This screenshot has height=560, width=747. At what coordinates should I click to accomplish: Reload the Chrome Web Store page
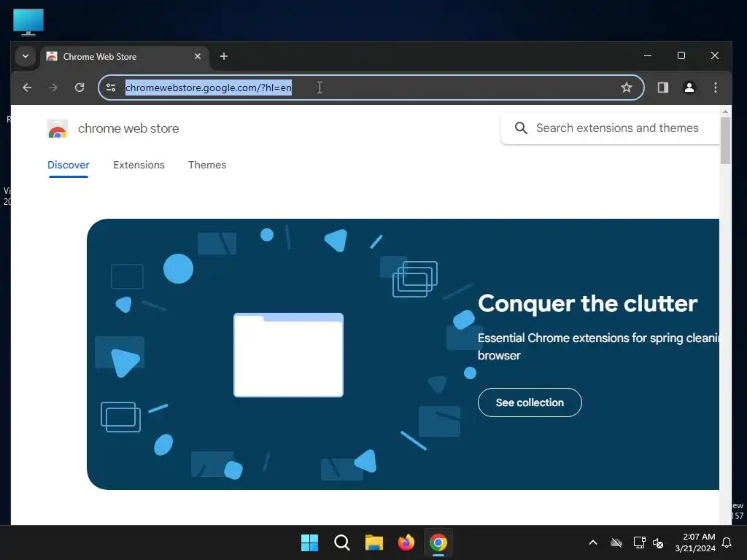(80, 87)
